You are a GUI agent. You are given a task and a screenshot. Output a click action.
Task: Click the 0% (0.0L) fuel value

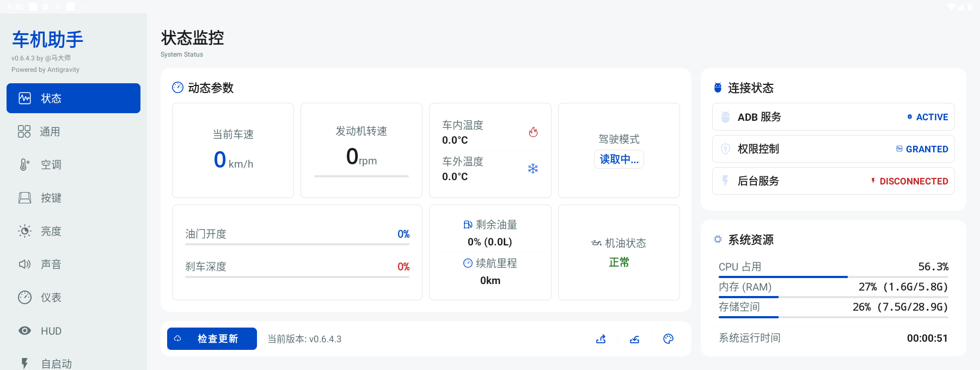pos(490,242)
